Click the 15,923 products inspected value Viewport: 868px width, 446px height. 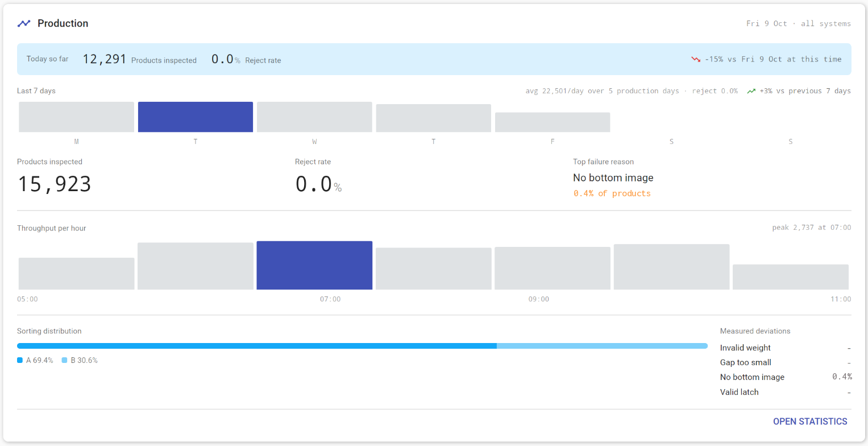tap(55, 184)
